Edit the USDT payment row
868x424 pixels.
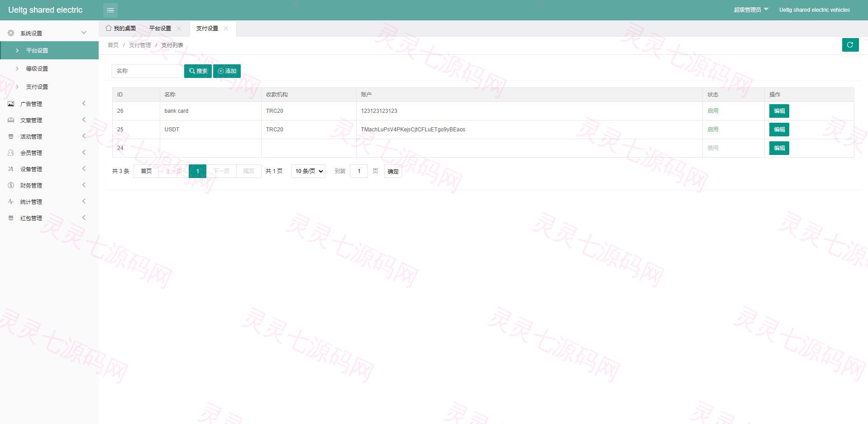[779, 130]
